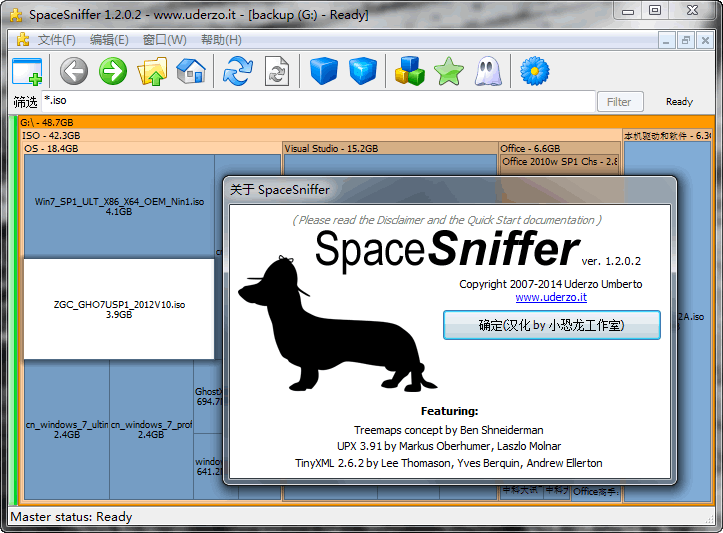This screenshot has width=723, height=533.
Task: Select ZGC_GHO7USP1_2012V10.iso block
Action: 119,309
